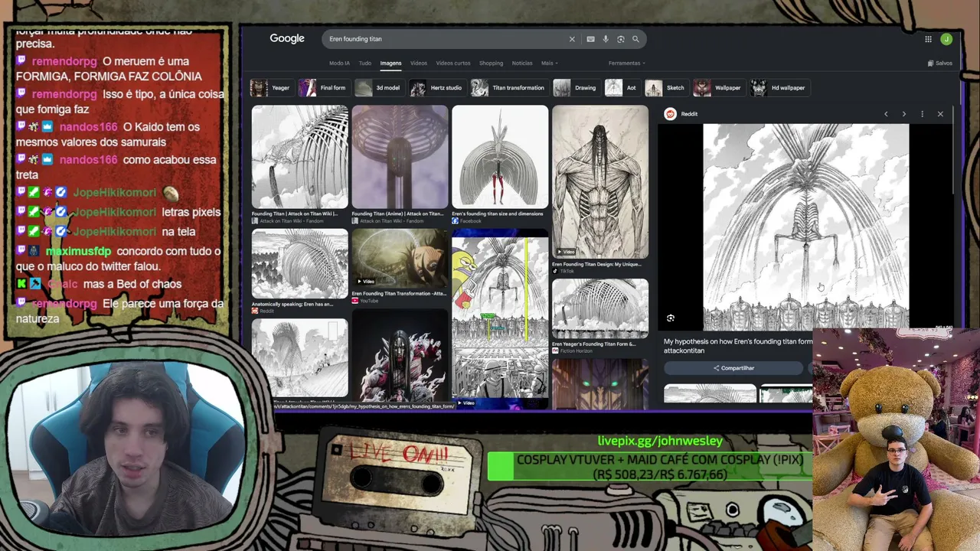Submit search with the magnifying glass icon
The image size is (980, 551).
pyautogui.click(x=635, y=39)
